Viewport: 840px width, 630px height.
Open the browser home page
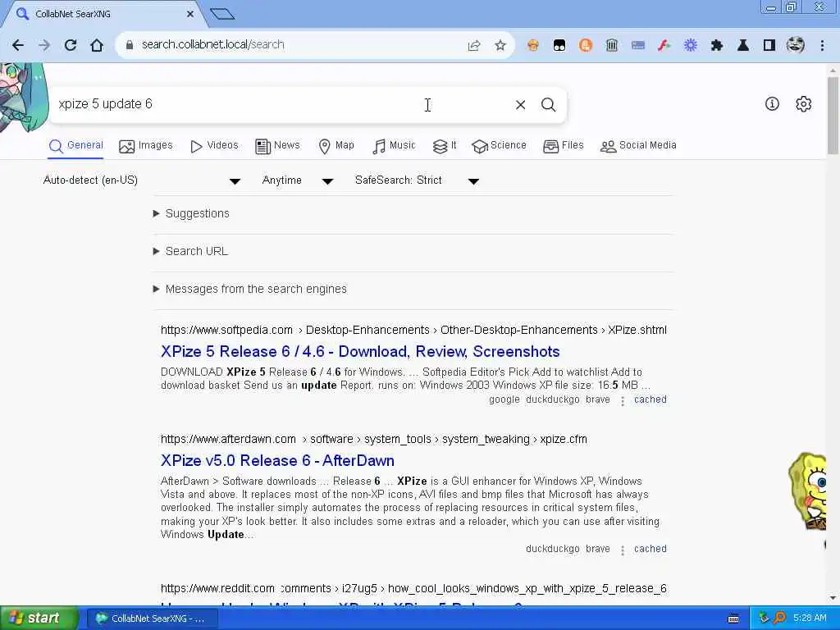point(97,45)
